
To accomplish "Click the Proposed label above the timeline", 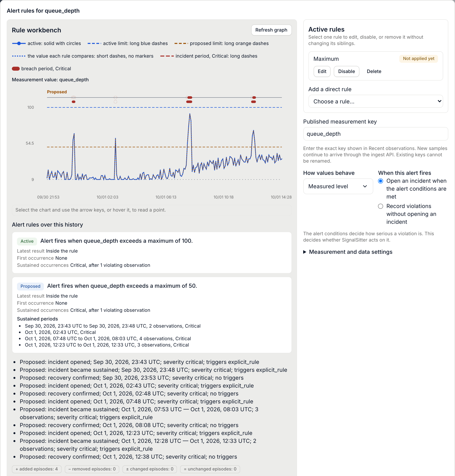I will (x=57, y=92).
